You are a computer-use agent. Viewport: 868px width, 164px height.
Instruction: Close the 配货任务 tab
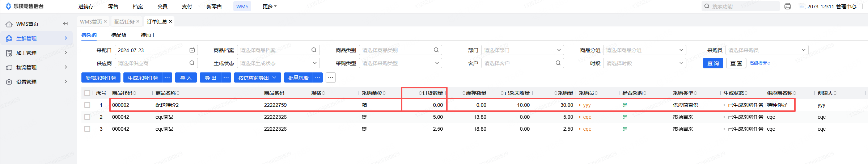point(138,22)
